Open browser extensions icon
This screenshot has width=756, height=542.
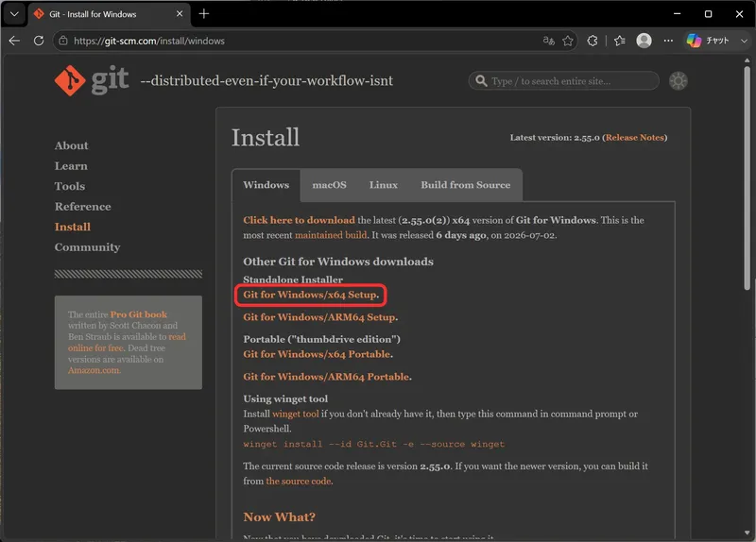click(x=593, y=41)
